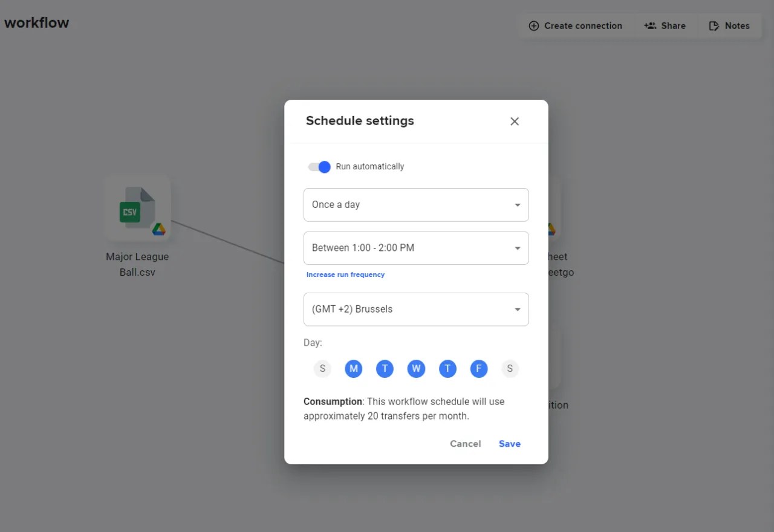Click the Increase run frequency link
The image size is (774, 532).
click(345, 274)
